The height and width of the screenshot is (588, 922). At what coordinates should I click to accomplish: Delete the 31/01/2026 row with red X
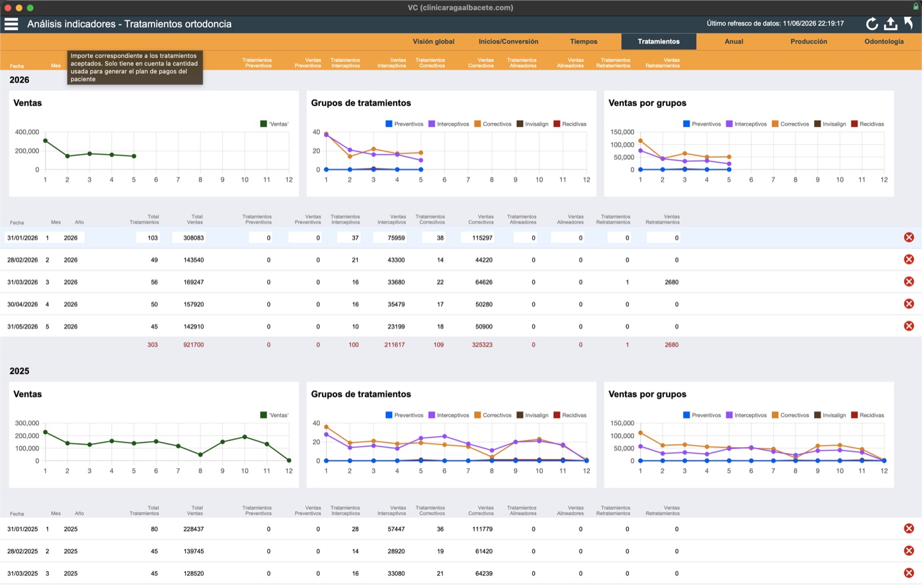(909, 237)
